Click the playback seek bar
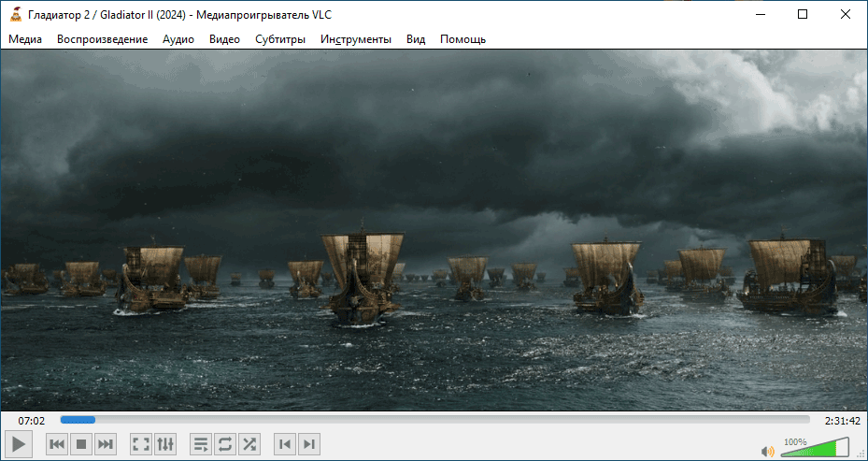This screenshot has width=868, height=461. click(x=434, y=420)
